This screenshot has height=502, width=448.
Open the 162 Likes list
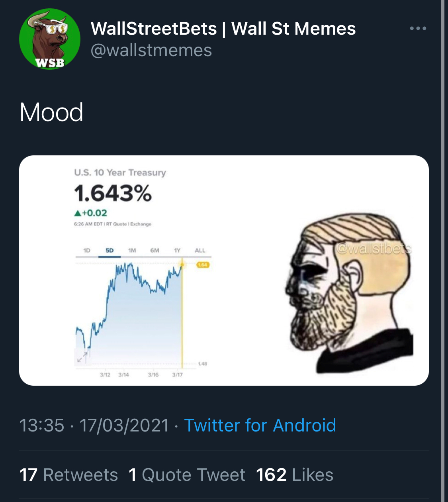click(295, 475)
